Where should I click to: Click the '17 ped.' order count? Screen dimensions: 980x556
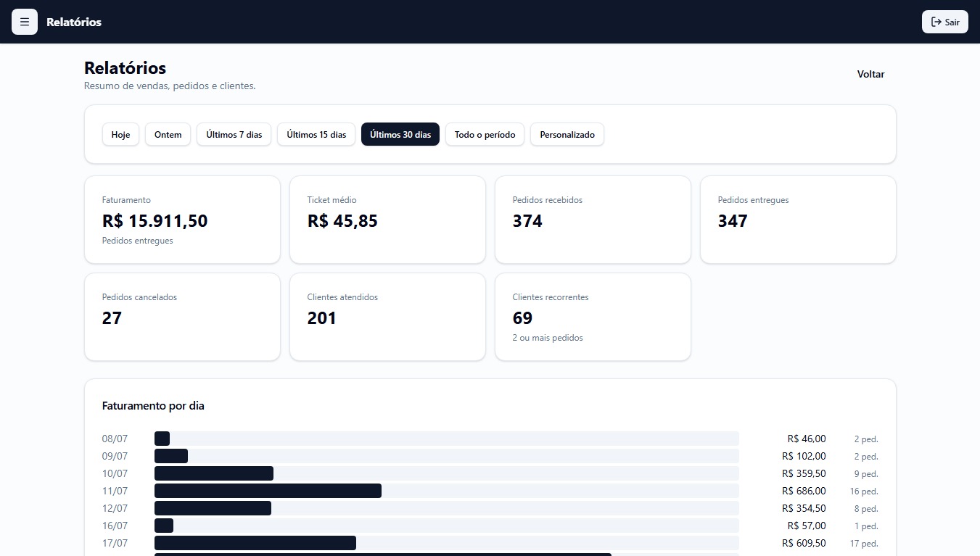[x=864, y=544]
